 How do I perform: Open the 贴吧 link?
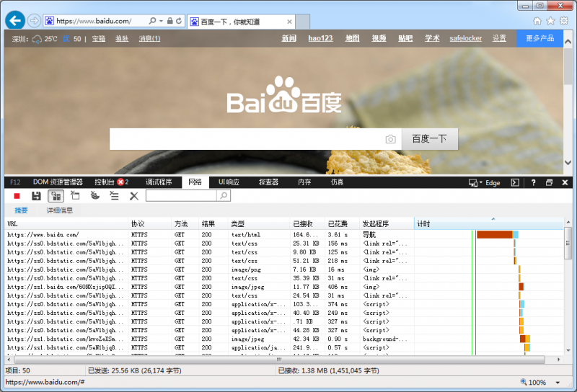(x=405, y=38)
